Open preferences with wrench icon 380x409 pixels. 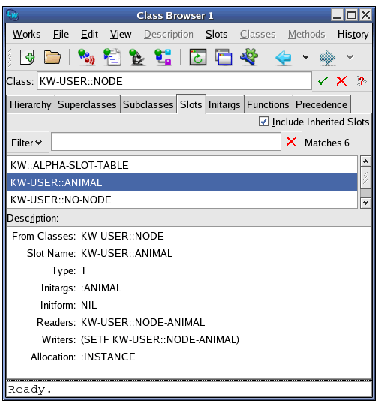pyautogui.click(x=249, y=57)
